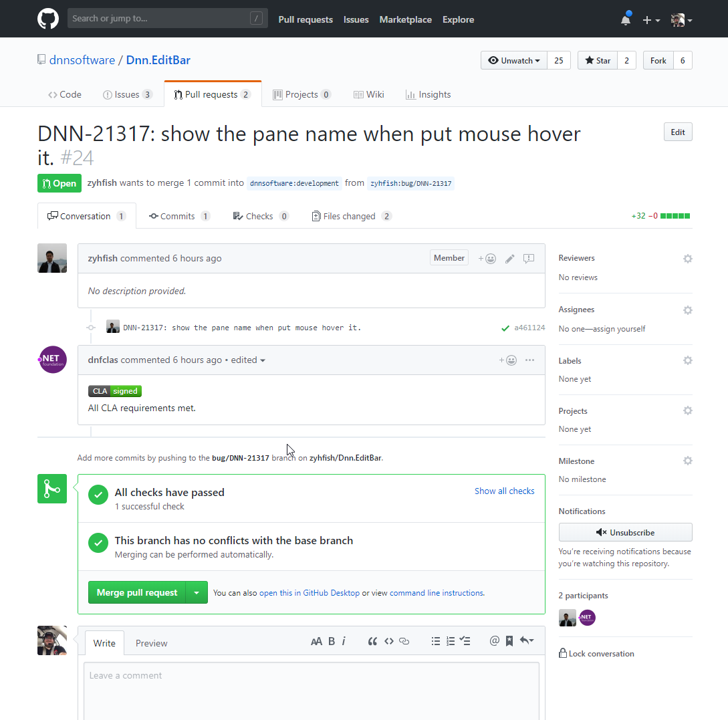Image resolution: width=728 pixels, height=720 pixels.
Task: Open commit a461124
Action: click(529, 328)
